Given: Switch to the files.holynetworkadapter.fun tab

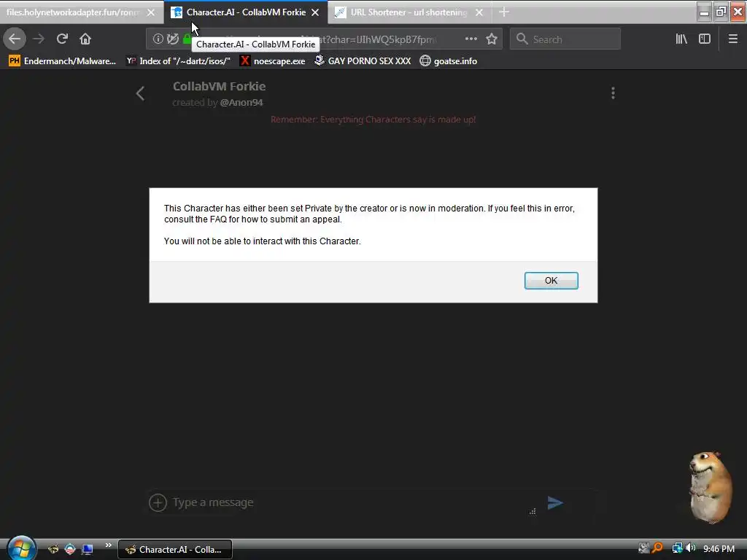Looking at the screenshot, I should (74, 12).
